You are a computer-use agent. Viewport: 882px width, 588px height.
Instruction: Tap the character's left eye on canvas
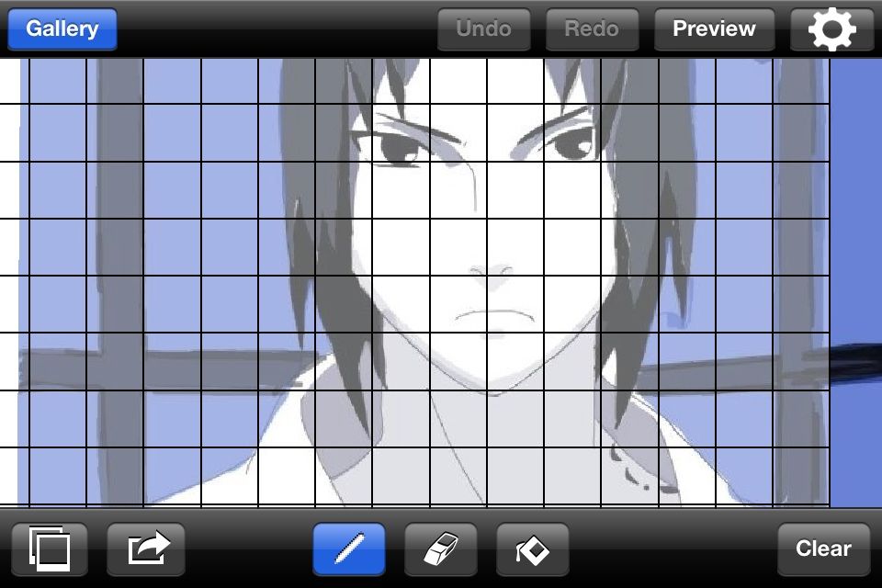tap(398, 147)
